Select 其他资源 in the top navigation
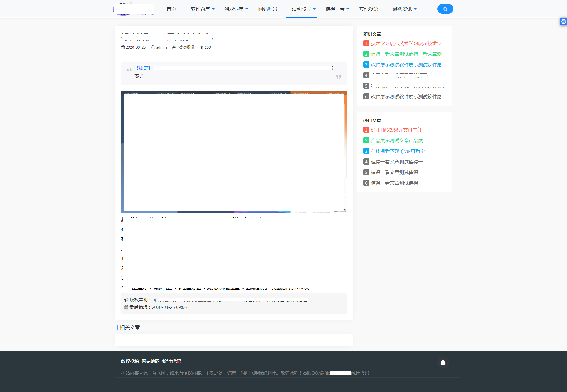Screen dimensions: 567x392 click(369, 9)
